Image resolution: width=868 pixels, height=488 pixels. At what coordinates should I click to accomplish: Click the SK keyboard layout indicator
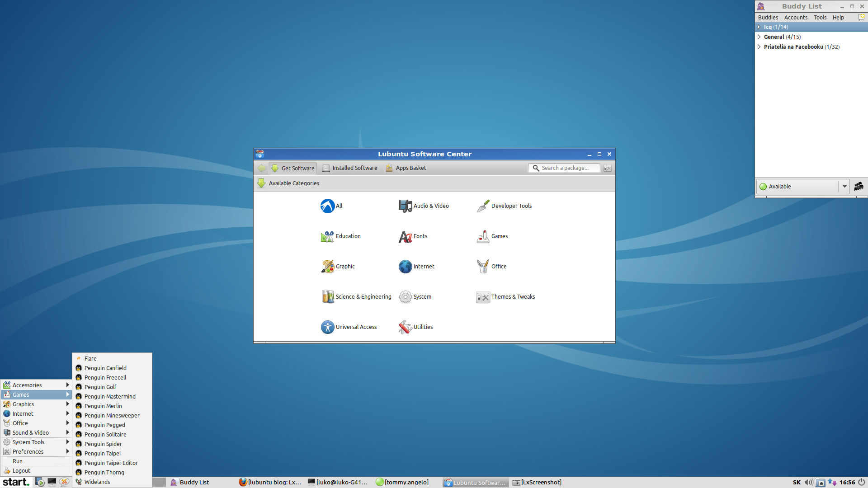coord(797,483)
